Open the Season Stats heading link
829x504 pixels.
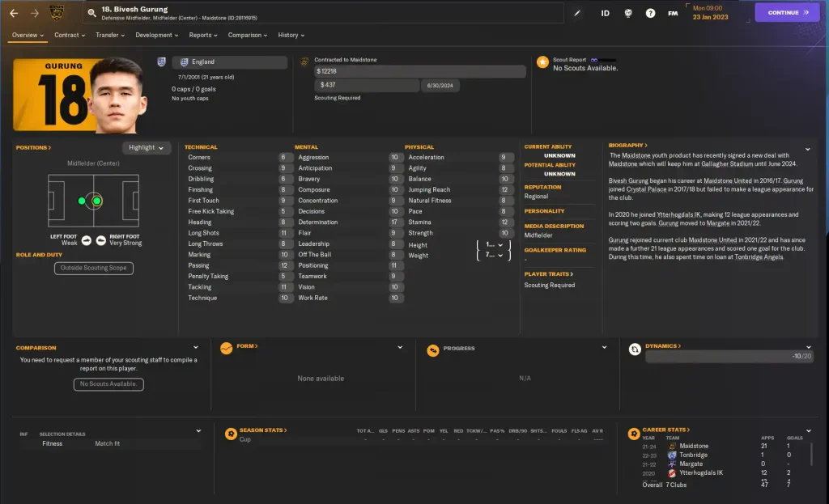click(263, 430)
